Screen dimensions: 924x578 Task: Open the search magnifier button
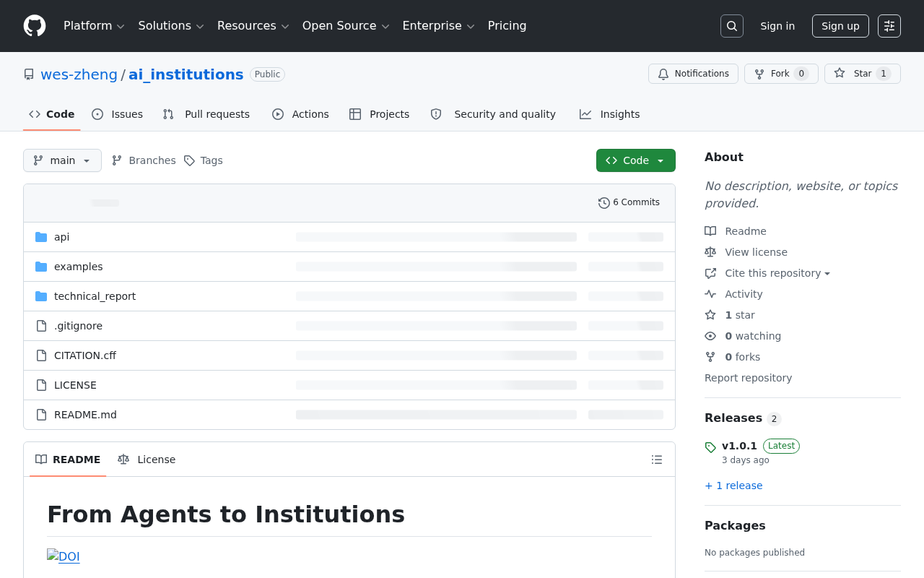click(x=732, y=26)
